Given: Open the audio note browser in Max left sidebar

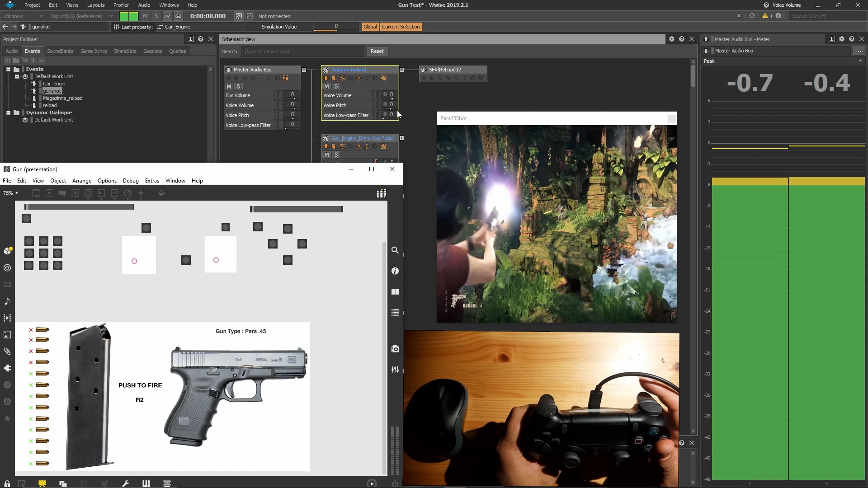Looking at the screenshot, I should 7,301.
